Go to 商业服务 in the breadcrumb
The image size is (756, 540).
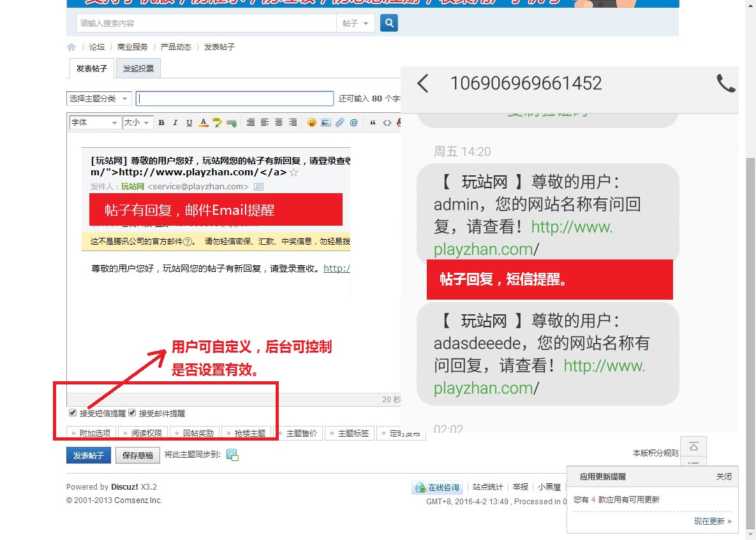click(x=133, y=47)
